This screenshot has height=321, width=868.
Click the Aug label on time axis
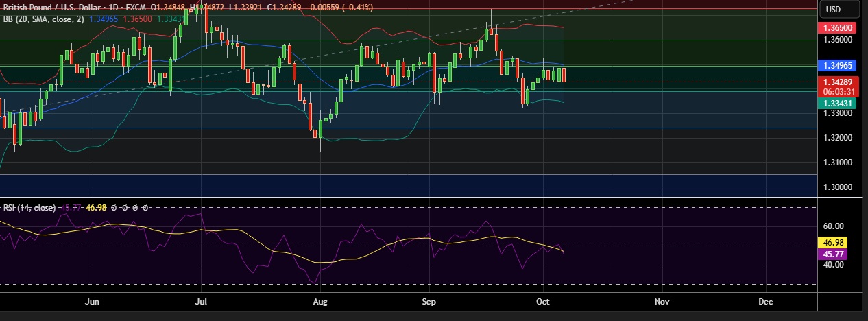click(319, 301)
